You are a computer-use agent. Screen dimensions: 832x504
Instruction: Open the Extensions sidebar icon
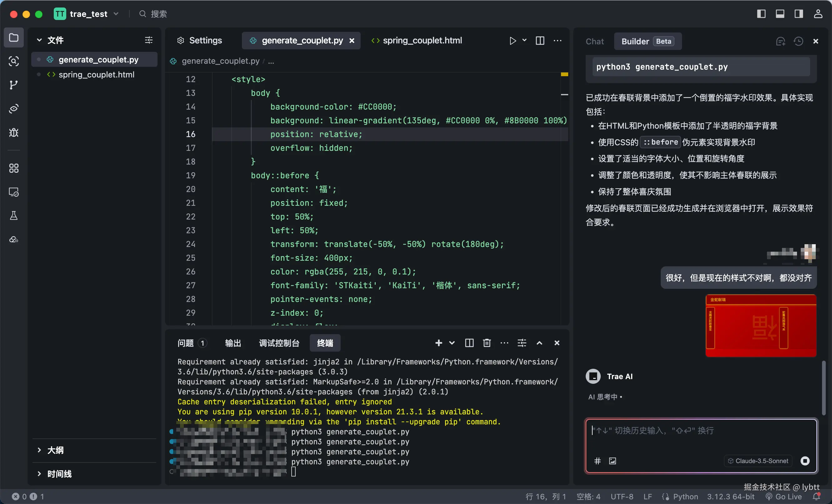[x=13, y=168]
